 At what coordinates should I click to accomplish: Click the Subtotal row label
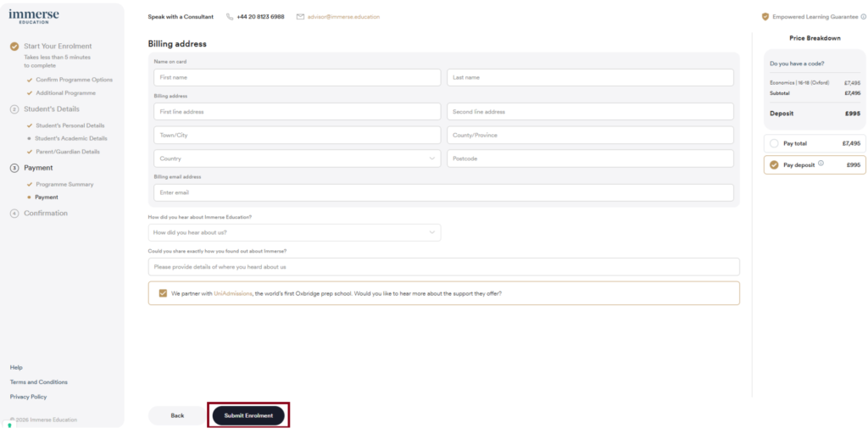point(780,93)
